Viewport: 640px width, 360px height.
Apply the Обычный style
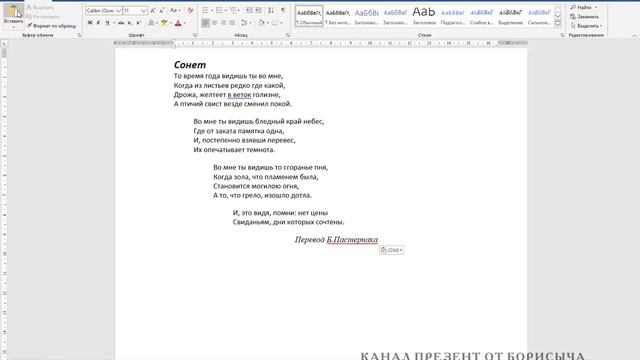point(309,16)
